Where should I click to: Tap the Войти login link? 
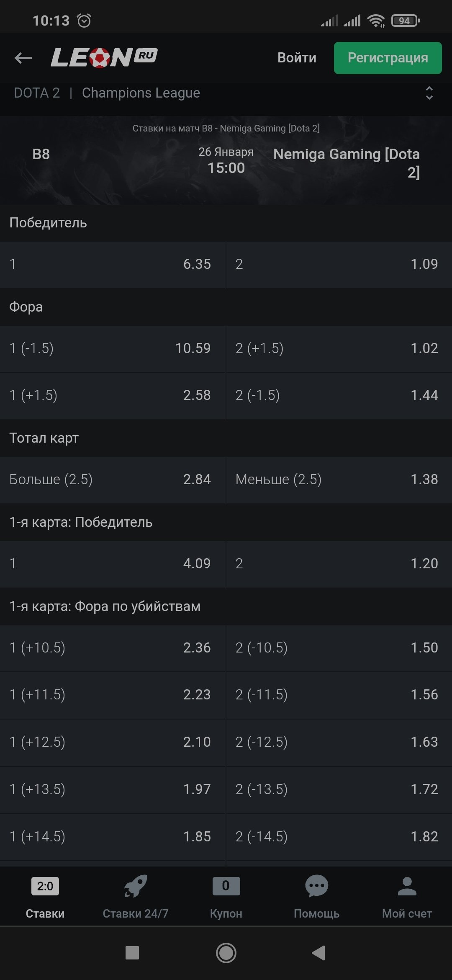point(297,58)
